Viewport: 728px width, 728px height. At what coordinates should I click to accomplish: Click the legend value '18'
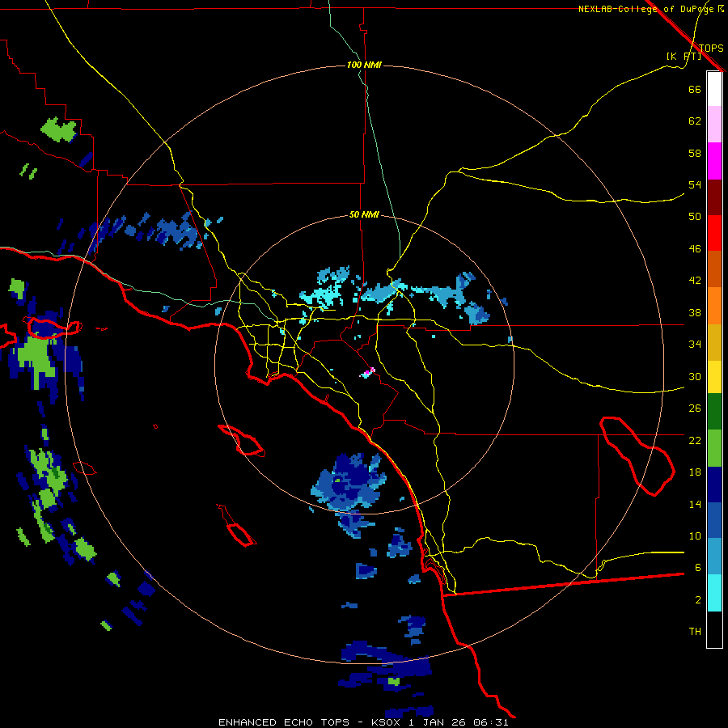click(x=695, y=472)
